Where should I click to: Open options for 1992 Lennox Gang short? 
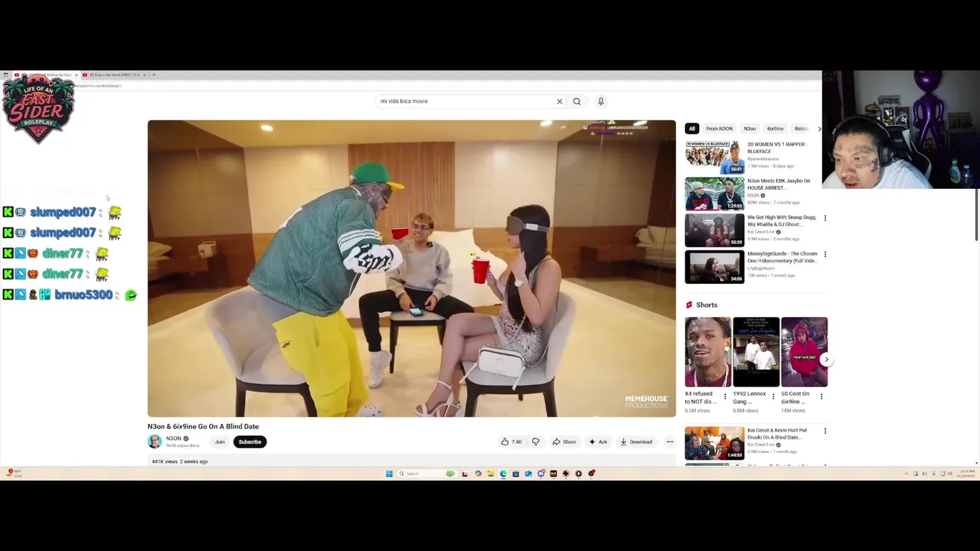tap(773, 396)
